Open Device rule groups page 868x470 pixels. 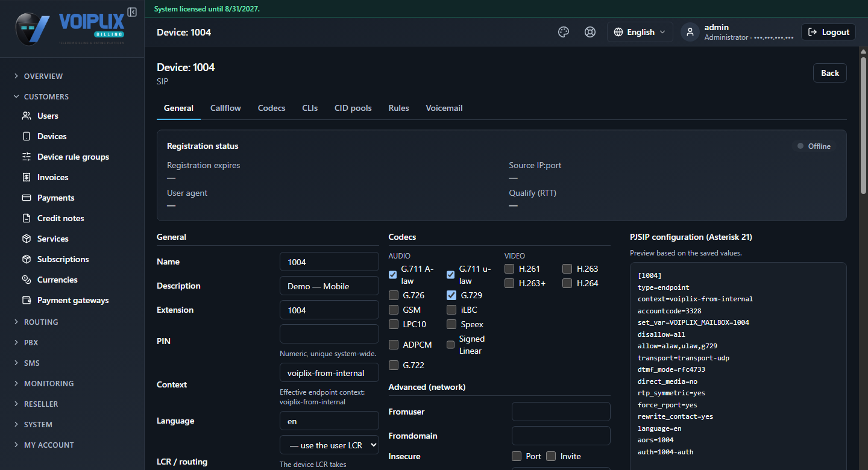point(72,157)
